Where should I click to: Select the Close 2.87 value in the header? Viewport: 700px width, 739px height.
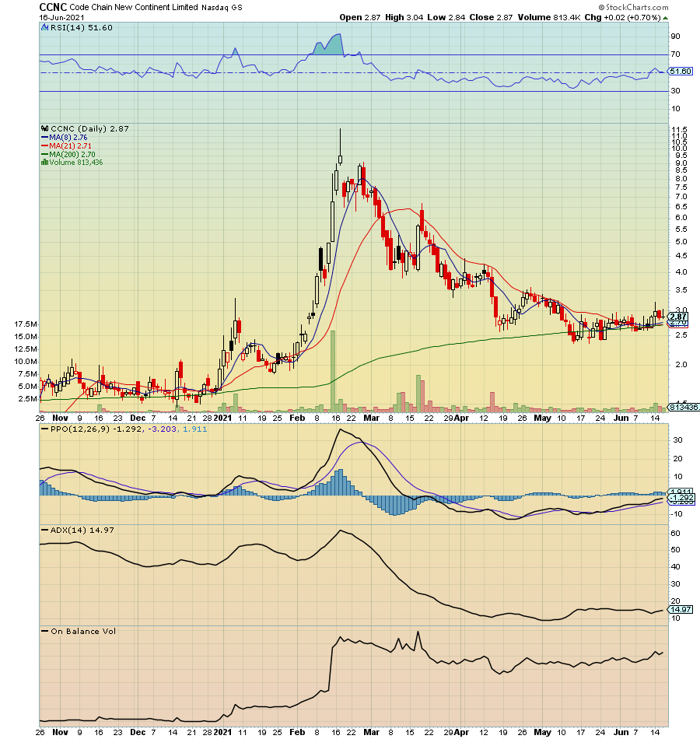tap(491, 17)
